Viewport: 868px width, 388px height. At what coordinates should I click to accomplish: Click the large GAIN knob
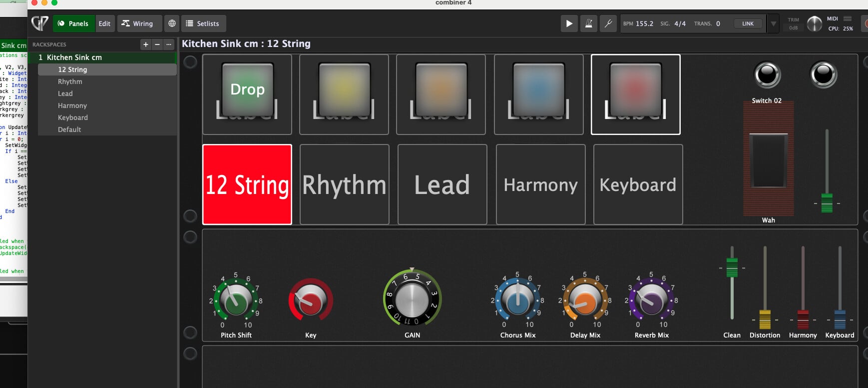412,299
